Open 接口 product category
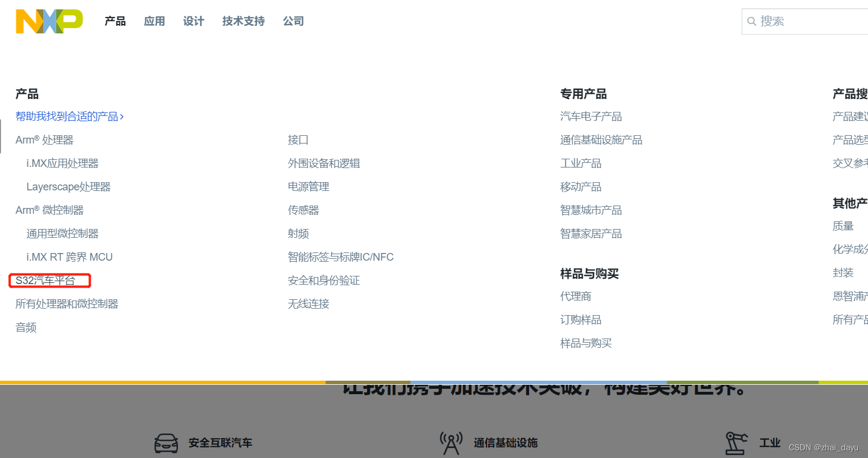Screen dimensions: 868x458 tap(299, 140)
